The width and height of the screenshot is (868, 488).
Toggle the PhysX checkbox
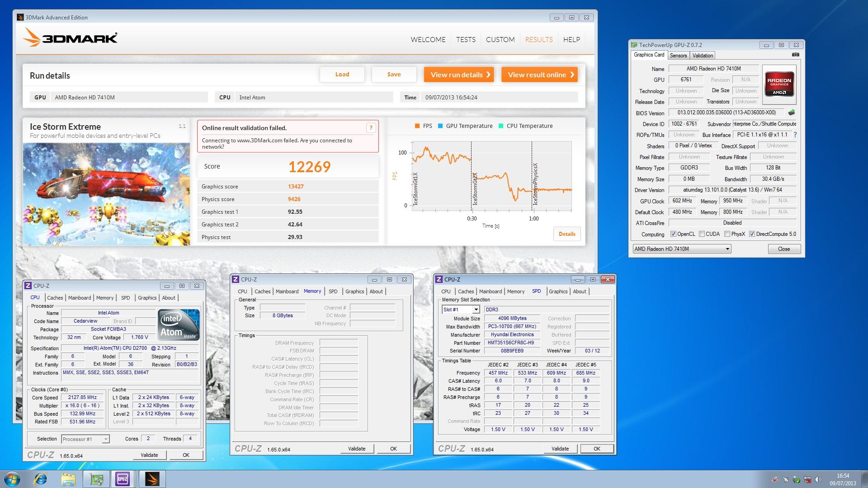point(727,234)
